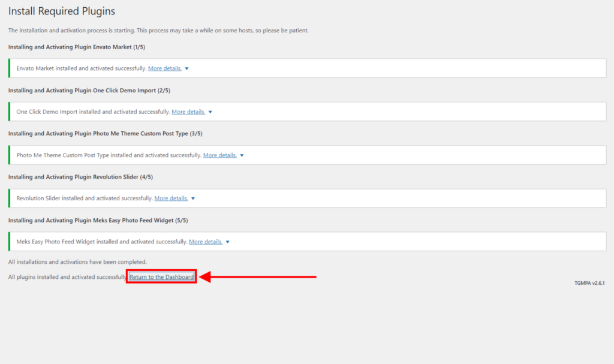614x364 pixels.
Task: Open More details for Revolution Slider
Action: (x=171, y=198)
